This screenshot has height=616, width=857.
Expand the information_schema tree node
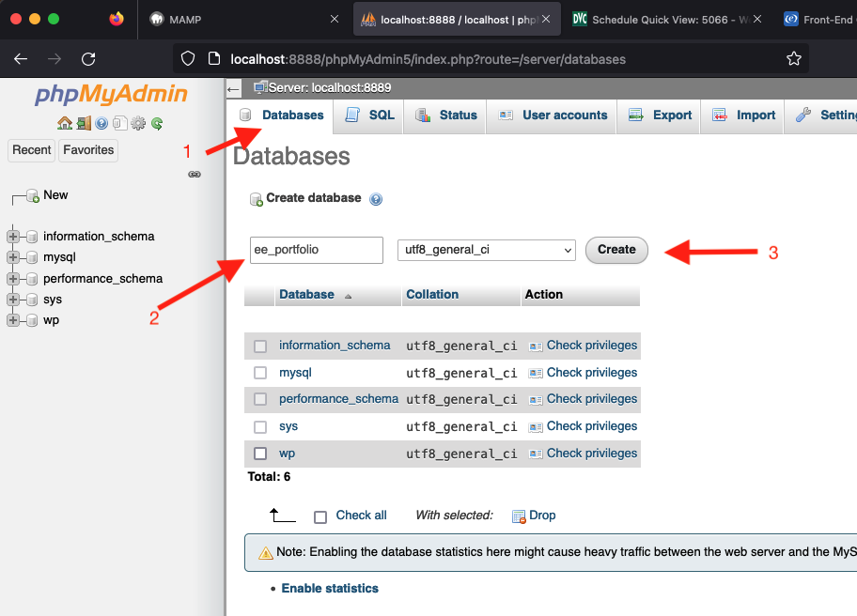click(13, 237)
